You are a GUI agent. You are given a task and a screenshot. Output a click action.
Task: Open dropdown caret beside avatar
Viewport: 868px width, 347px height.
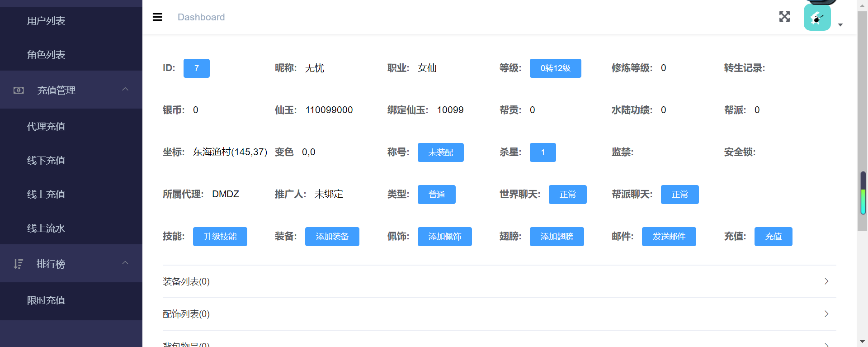pos(840,25)
